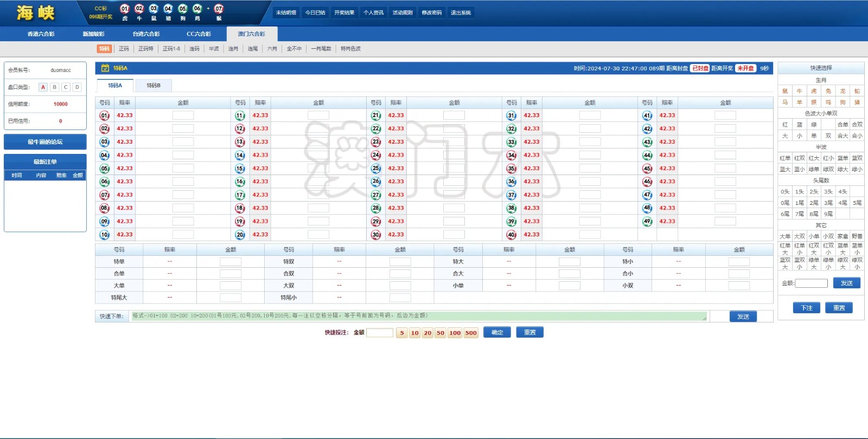This screenshot has width=868, height=439.
Task: Open the 半波 bet type
Action: pyautogui.click(x=214, y=49)
